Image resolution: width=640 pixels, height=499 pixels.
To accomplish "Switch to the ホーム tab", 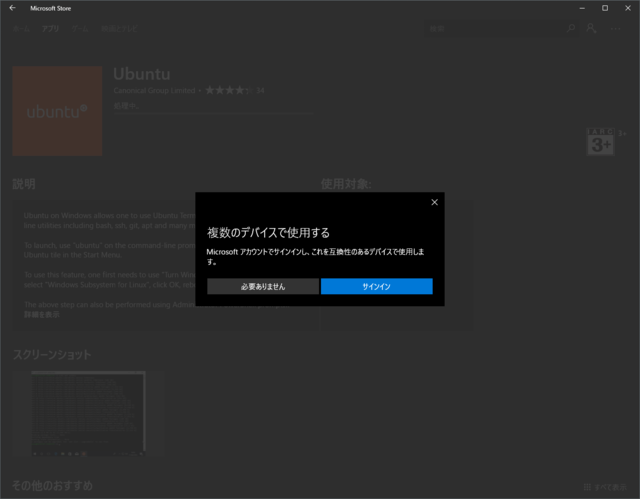I will [21, 29].
